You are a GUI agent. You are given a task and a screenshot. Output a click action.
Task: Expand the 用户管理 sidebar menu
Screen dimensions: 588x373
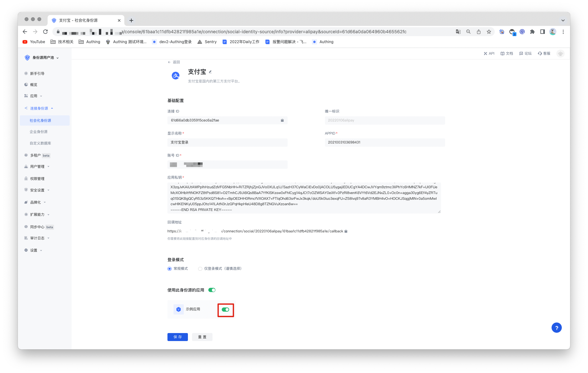[x=37, y=167]
